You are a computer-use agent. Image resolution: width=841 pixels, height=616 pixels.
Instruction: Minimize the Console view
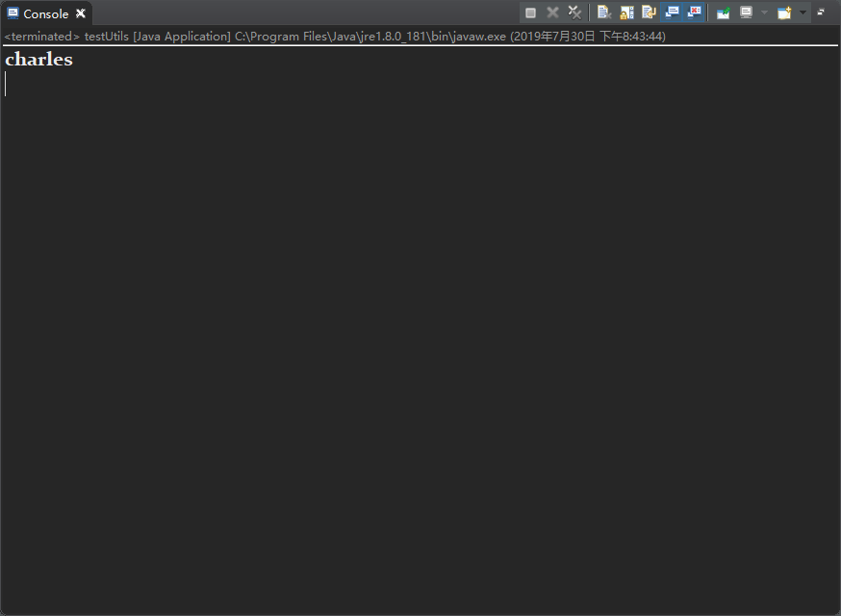pyautogui.click(x=821, y=12)
